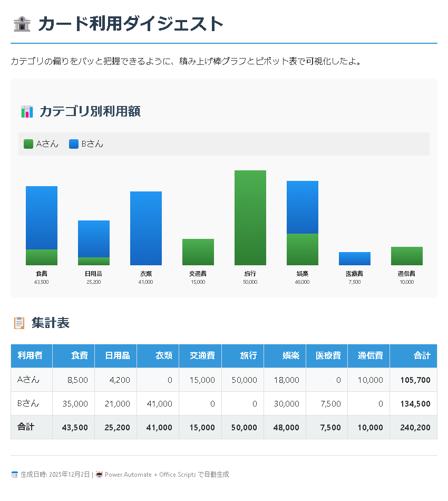This screenshot has width=448, height=501.
Task: Click the 50,000 value under 旅行 bar
Action: click(x=250, y=282)
